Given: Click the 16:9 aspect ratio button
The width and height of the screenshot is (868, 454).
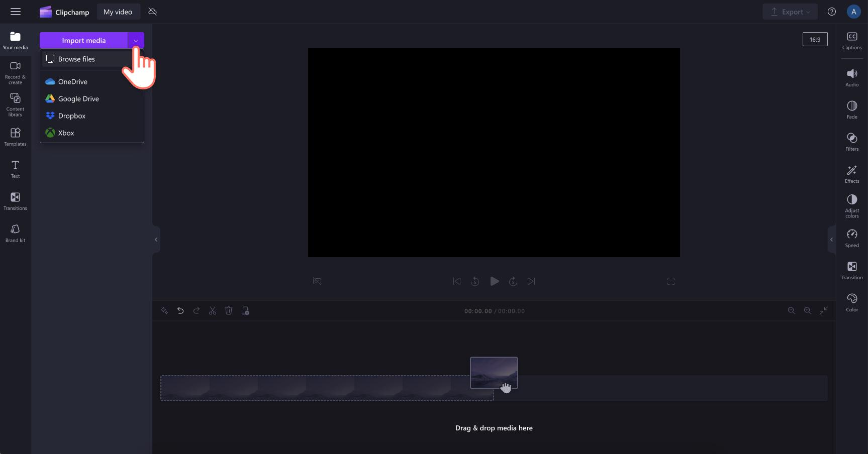Looking at the screenshot, I should point(815,39).
